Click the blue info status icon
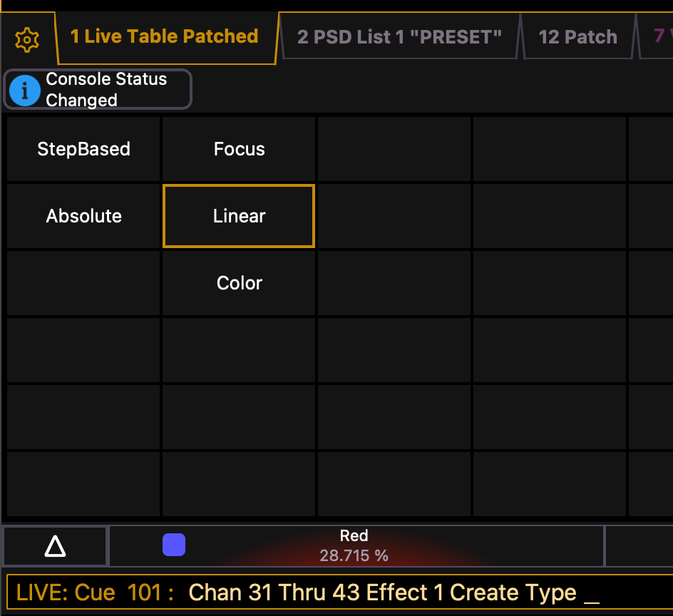This screenshot has width=673, height=616. 25,90
